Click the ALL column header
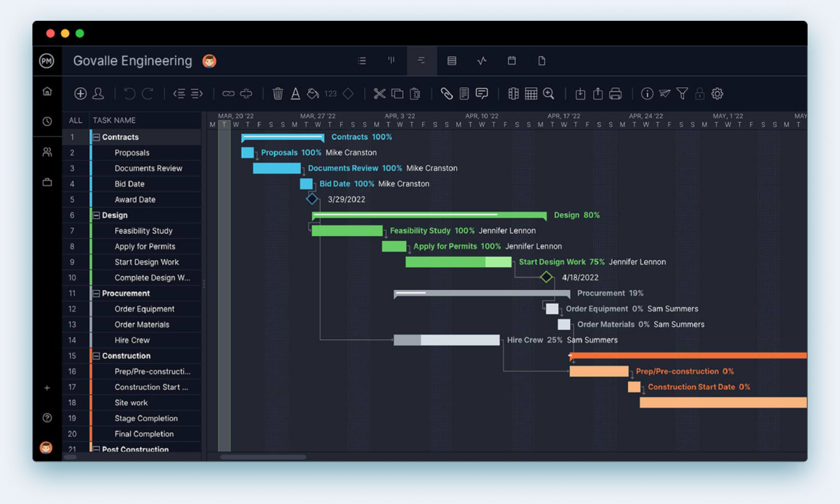Viewport: 840px width, 504px height. 75,120
